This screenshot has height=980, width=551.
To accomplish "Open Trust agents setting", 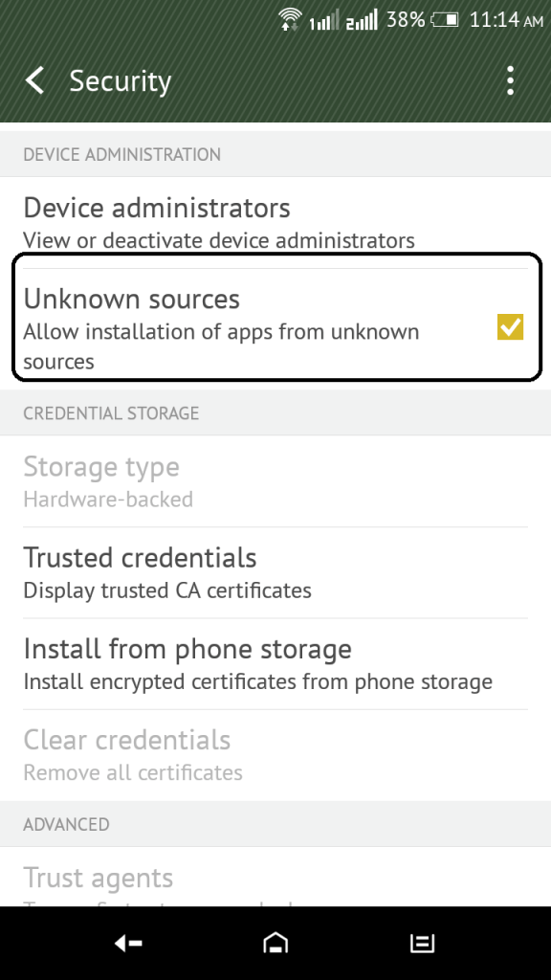I will pyautogui.click(x=275, y=877).
